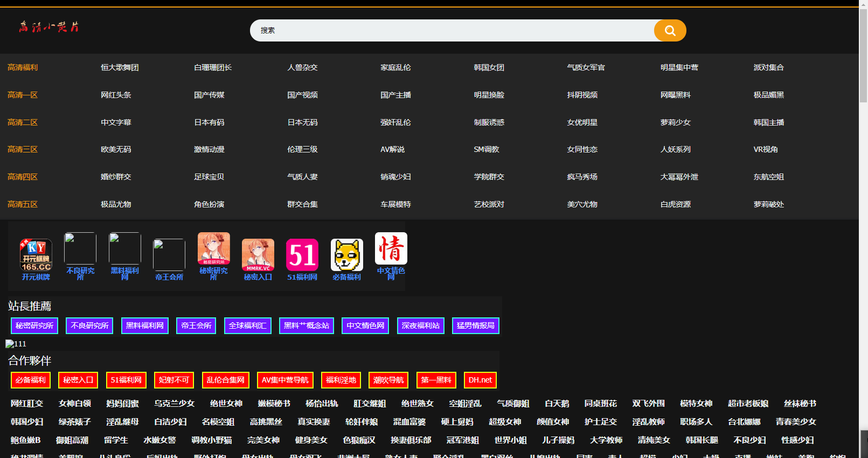Go to the 韩国女团 category

coord(489,67)
